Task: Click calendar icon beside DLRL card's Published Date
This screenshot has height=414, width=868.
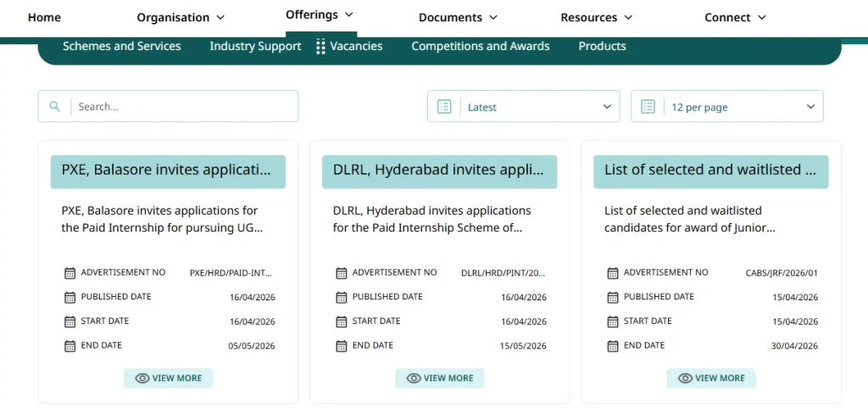Action: [341, 297]
